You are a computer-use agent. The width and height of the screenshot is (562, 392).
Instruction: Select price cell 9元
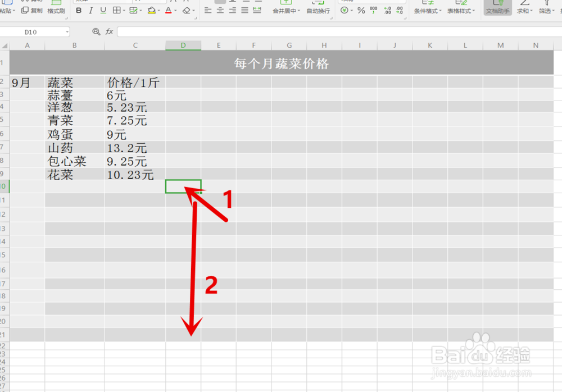pos(135,134)
